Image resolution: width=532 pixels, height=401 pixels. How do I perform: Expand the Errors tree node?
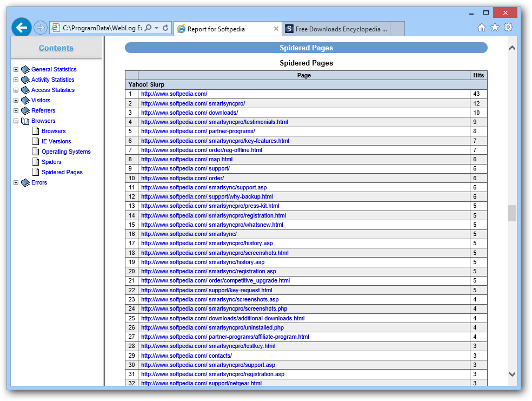point(16,183)
